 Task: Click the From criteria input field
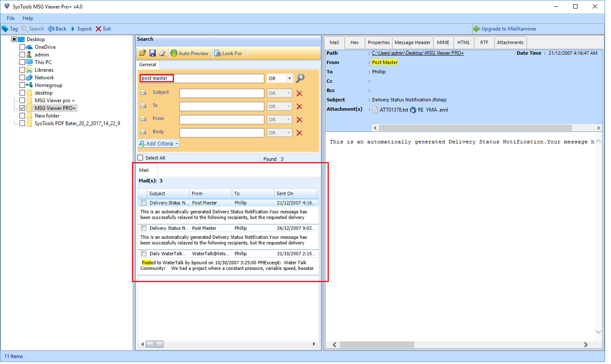(222, 120)
